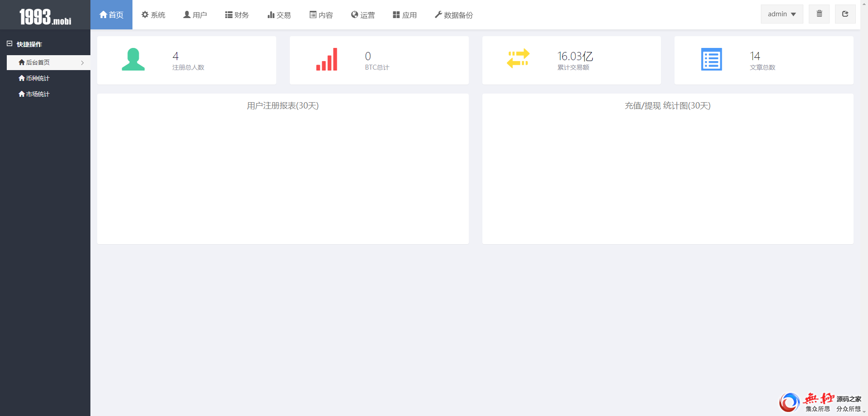
Task: Open the 财务 finance menu
Action: point(237,15)
